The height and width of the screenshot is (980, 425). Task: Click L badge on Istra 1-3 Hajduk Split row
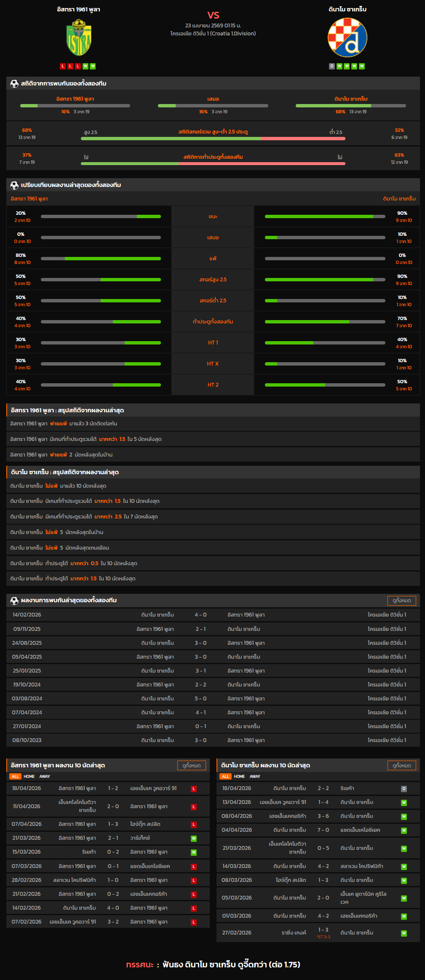193,824
